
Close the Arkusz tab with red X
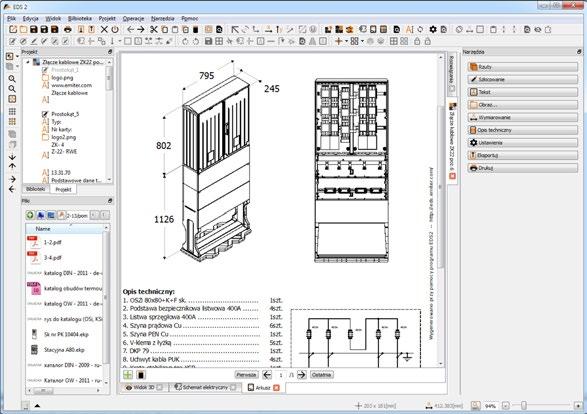(x=276, y=388)
